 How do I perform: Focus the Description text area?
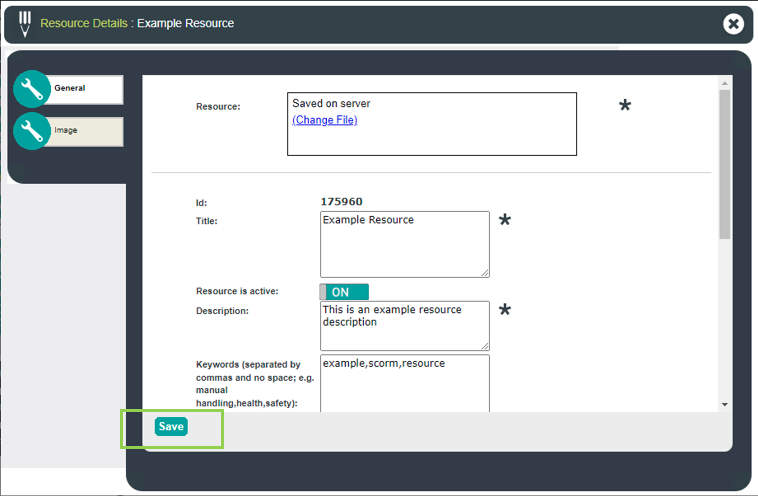(x=405, y=326)
